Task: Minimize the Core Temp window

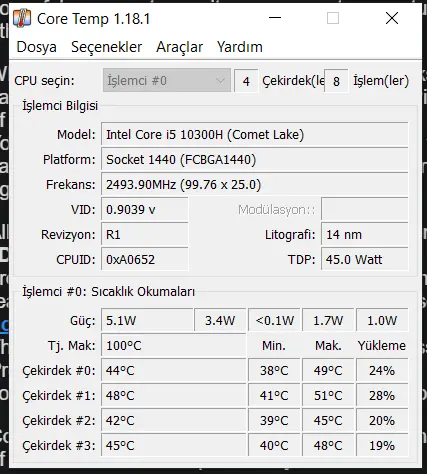Action: 275,18
